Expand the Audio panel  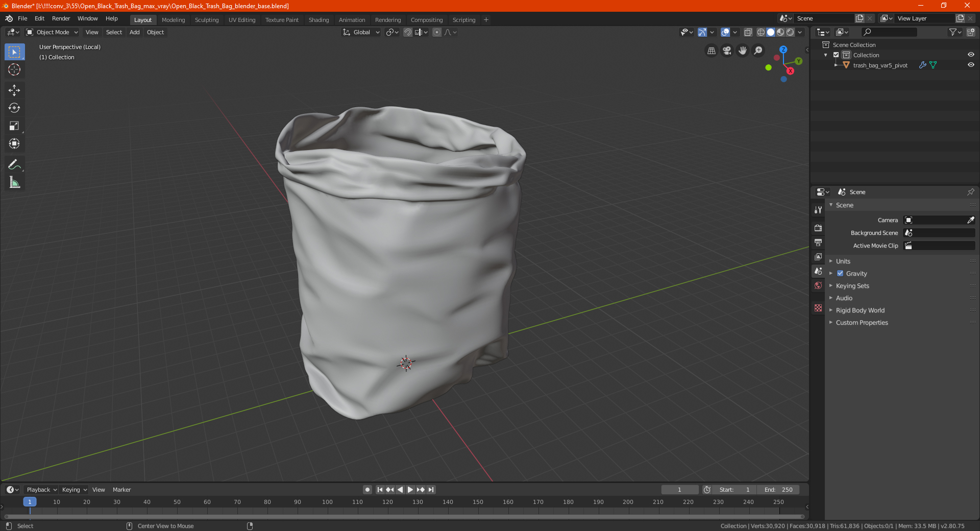[844, 298]
